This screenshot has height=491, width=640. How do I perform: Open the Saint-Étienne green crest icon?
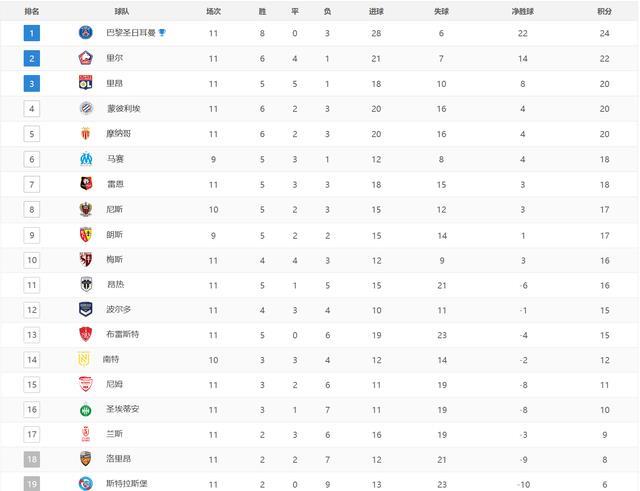coord(86,410)
